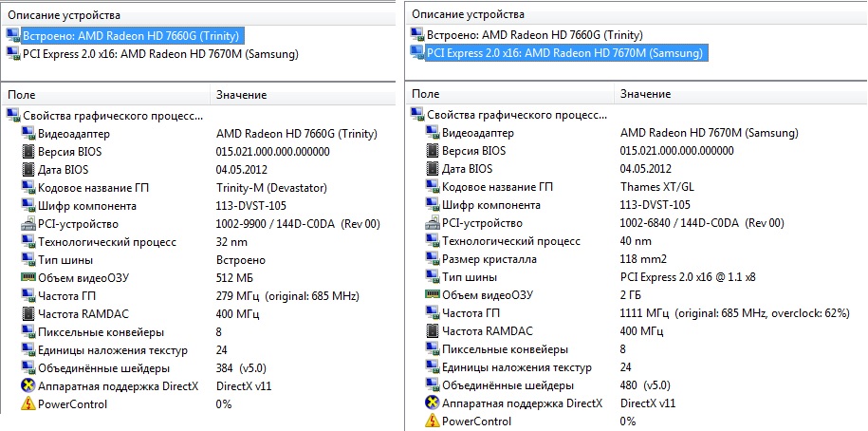868x431 pixels.
Task: Click the chip icon next to "Размер кристалла"
Action: coord(432,259)
